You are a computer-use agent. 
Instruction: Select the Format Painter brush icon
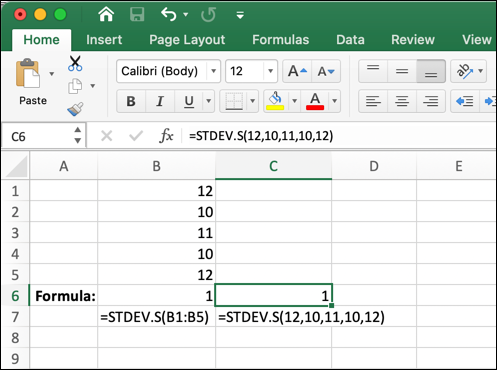click(x=75, y=109)
